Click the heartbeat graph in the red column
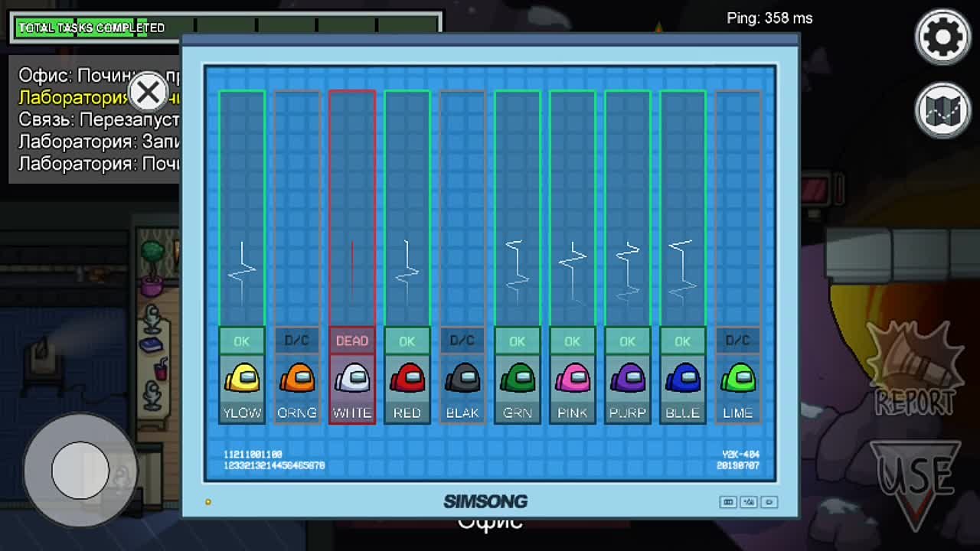 [x=407, y=273]
